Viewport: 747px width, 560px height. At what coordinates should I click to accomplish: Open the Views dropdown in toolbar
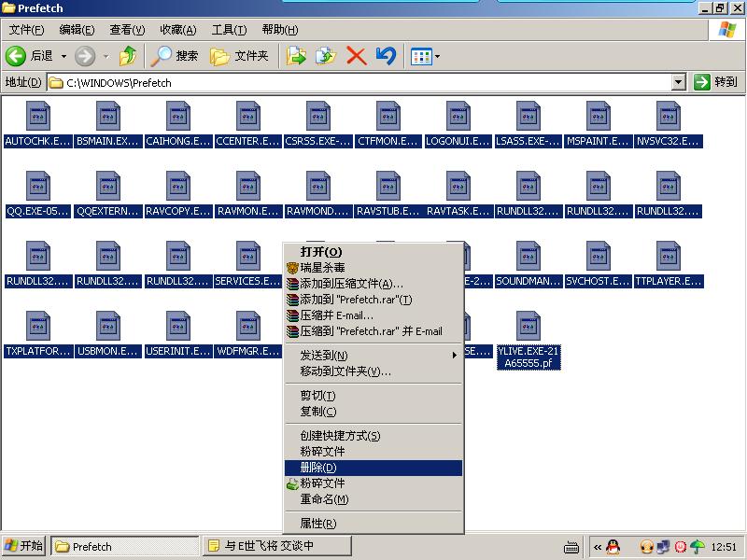click(426, 56)
